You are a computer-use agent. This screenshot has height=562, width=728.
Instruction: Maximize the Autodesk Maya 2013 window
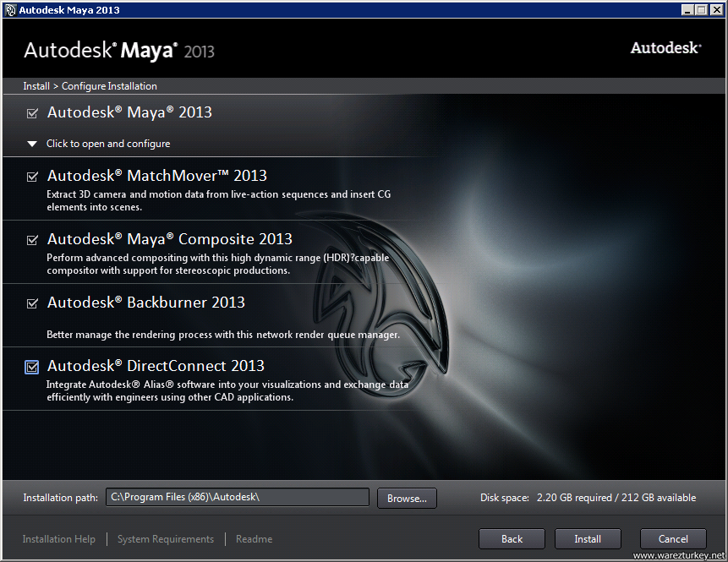[x=702, y=10]
